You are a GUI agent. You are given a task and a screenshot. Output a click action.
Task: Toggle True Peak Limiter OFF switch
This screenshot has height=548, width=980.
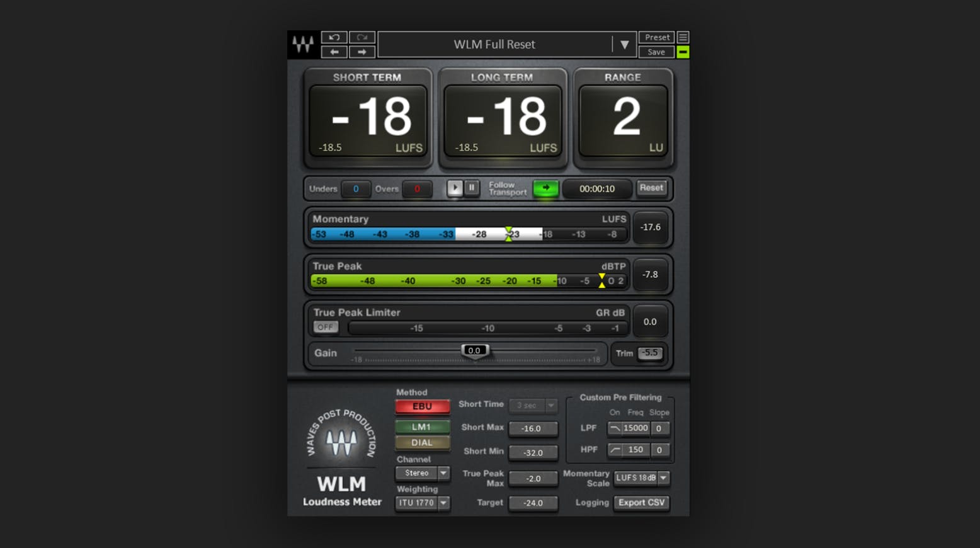click(x=326, y=328)
